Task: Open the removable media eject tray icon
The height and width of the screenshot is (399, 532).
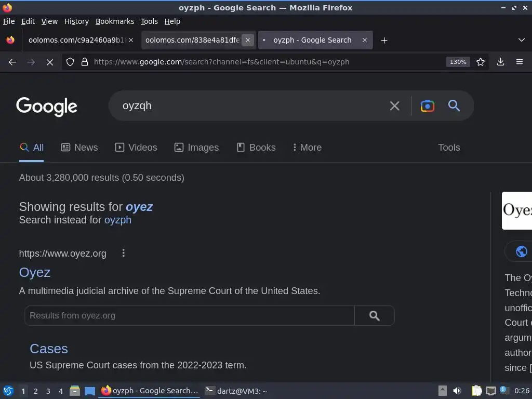Action: (443, 391)
